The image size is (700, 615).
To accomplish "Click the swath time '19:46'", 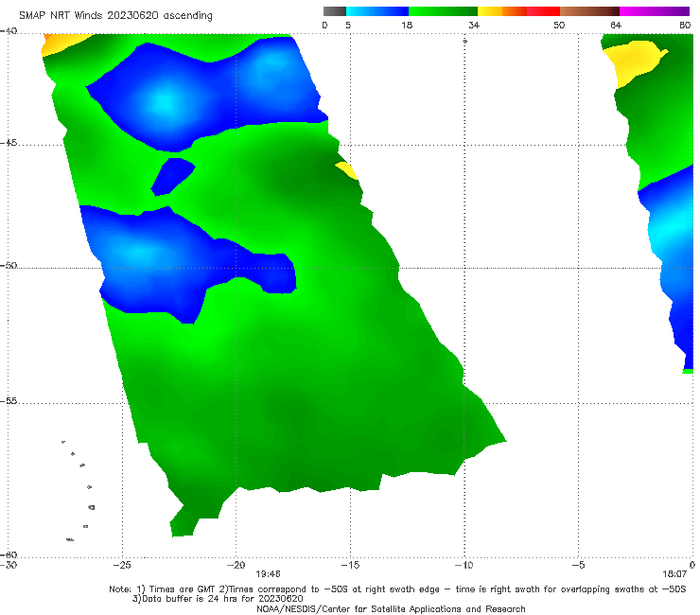I will tap(268, 574).
